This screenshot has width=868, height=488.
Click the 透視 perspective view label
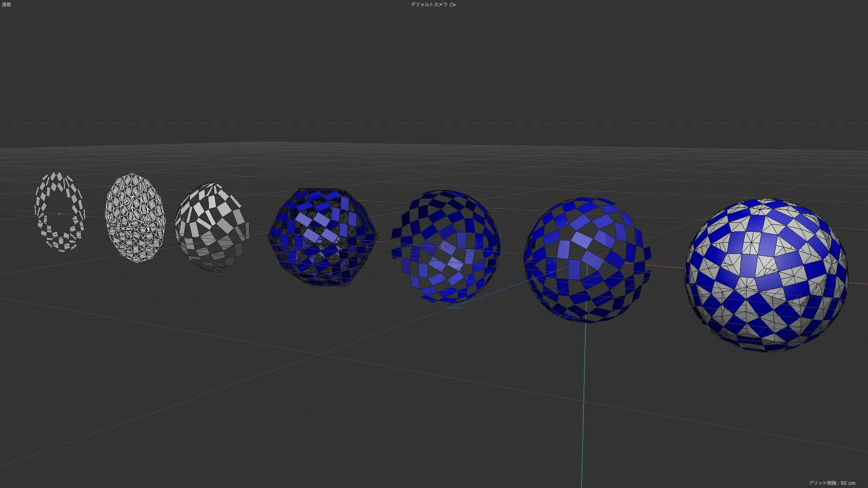(x=6, y=5)
